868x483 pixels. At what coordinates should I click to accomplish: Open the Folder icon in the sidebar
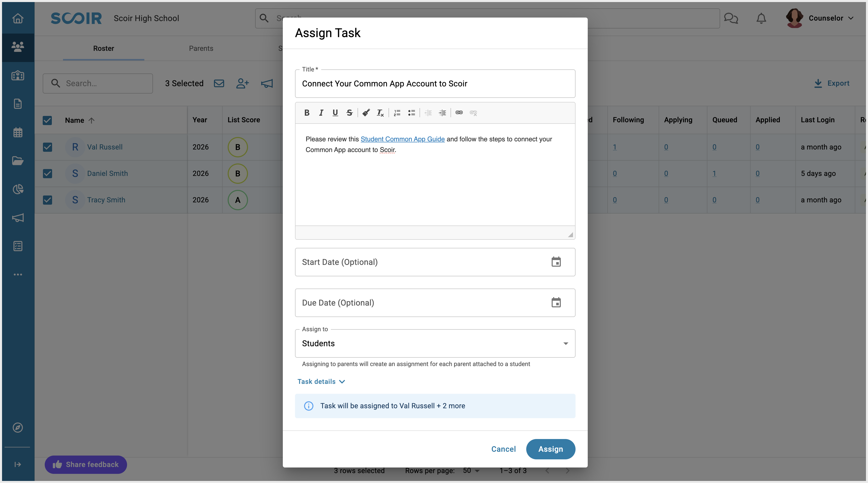(x=18, y=160)
